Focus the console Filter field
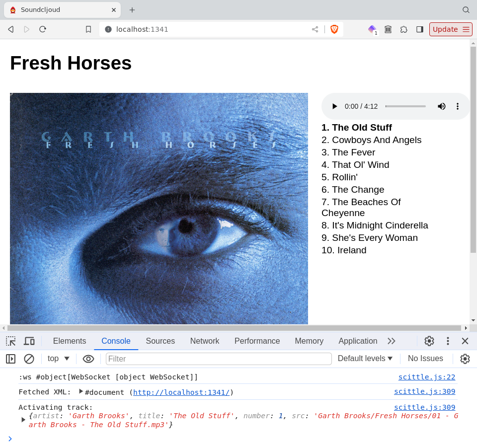The height and width of the screenshot is (448, 477). 219,359
